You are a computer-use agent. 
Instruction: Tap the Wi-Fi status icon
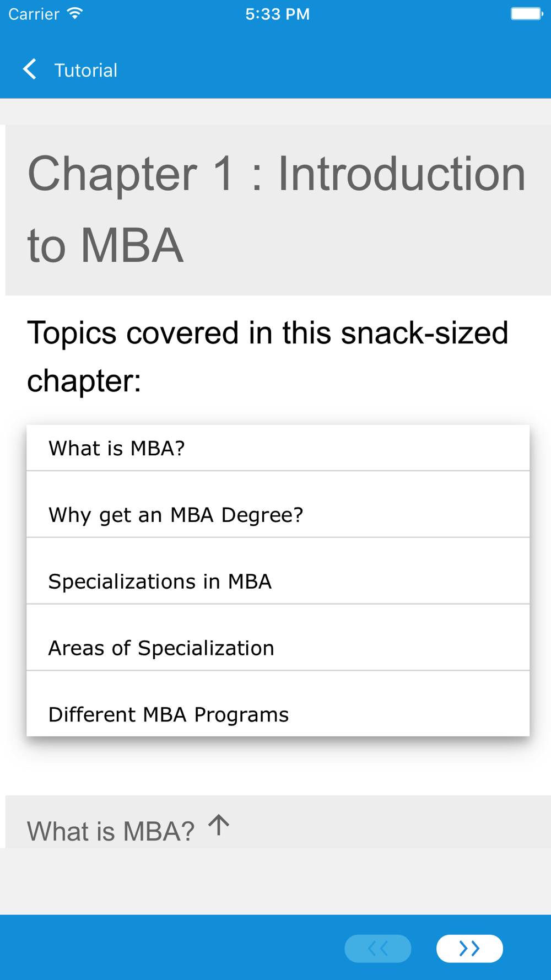click(75, 13)
